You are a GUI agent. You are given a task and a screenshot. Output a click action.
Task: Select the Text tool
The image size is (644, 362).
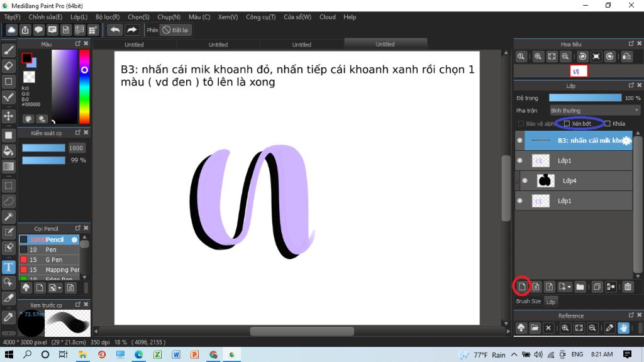coord(9,267)
